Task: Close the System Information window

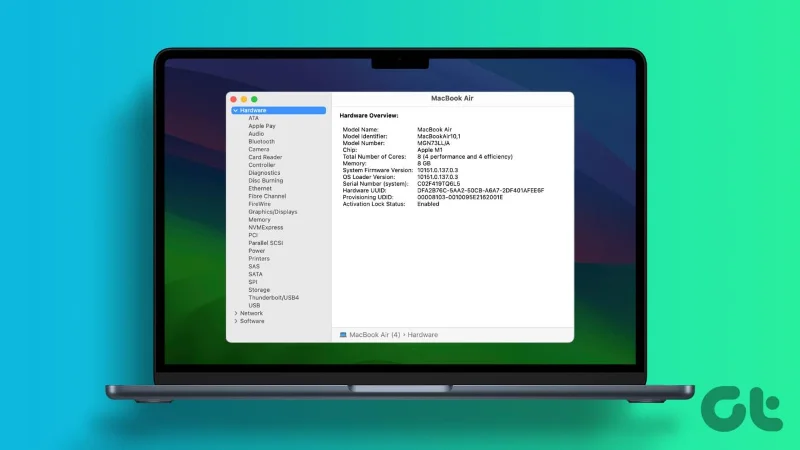Action: 234,99
